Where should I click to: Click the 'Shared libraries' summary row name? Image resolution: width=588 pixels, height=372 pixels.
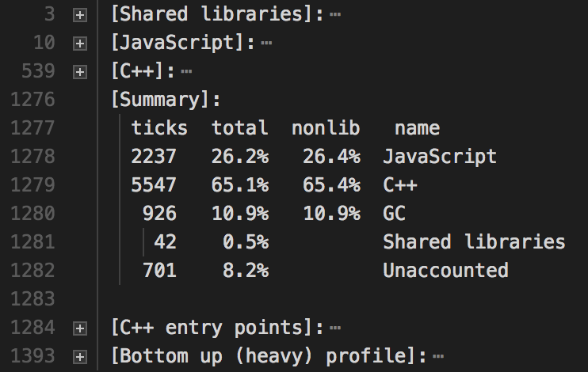coord(474,242)
